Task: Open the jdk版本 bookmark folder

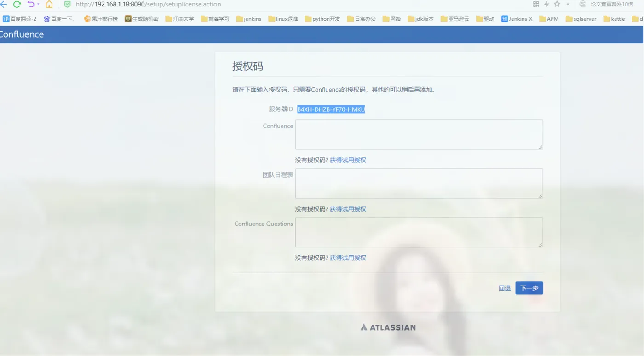Action: pyautogui.click(x=420, y=19)
